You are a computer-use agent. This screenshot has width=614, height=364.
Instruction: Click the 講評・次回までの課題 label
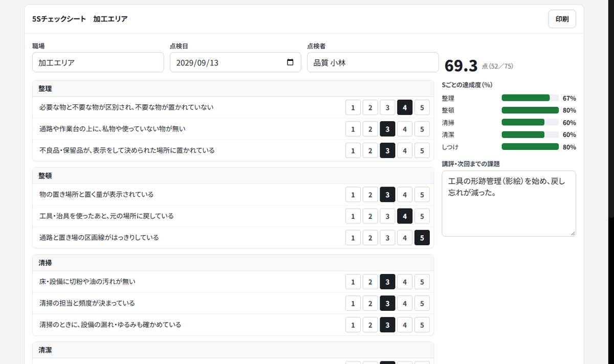(471, 164)
